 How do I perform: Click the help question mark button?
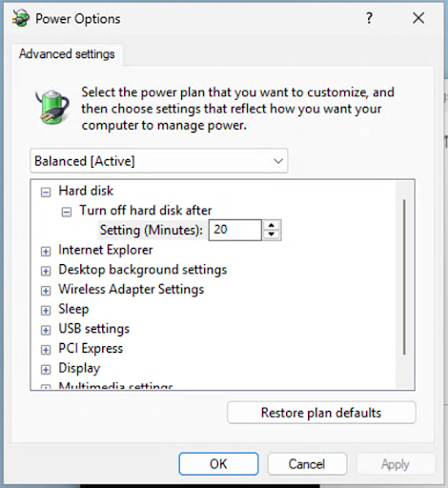point(369,18)
